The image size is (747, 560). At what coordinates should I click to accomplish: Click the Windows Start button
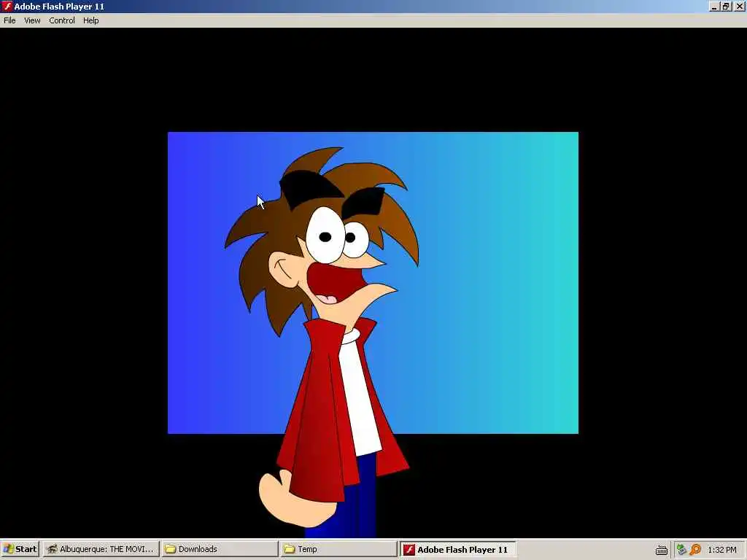[x=20, y=549]
